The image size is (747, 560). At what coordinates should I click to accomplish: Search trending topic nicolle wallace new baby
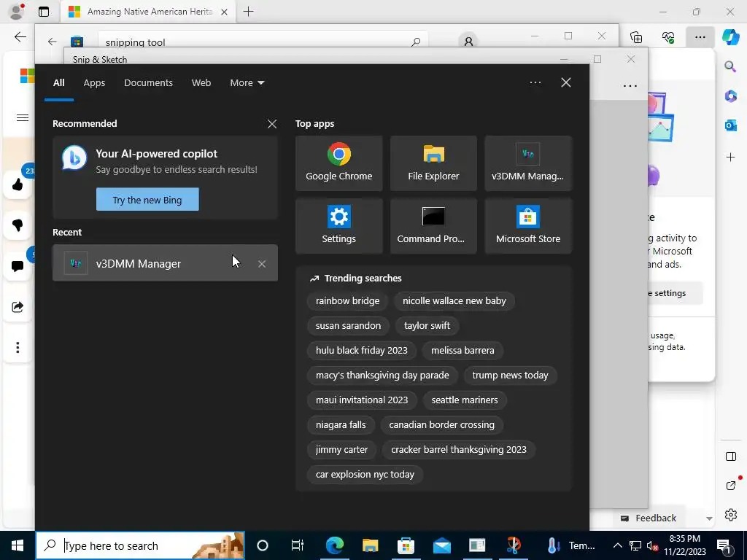tap(454, 301)
